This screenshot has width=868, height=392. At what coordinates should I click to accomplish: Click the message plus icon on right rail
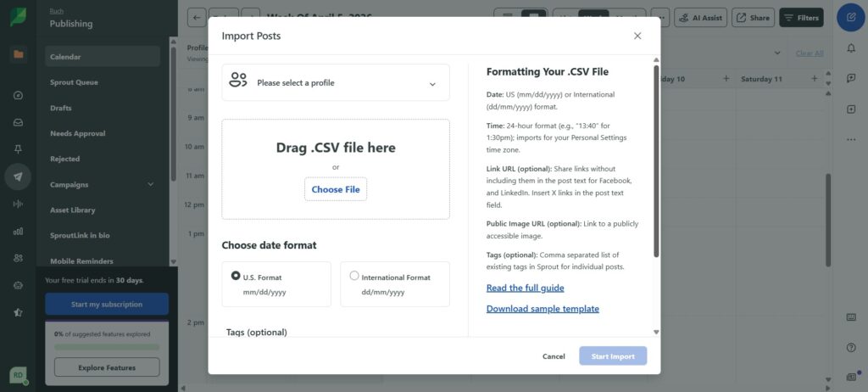[x=851, y=79]
